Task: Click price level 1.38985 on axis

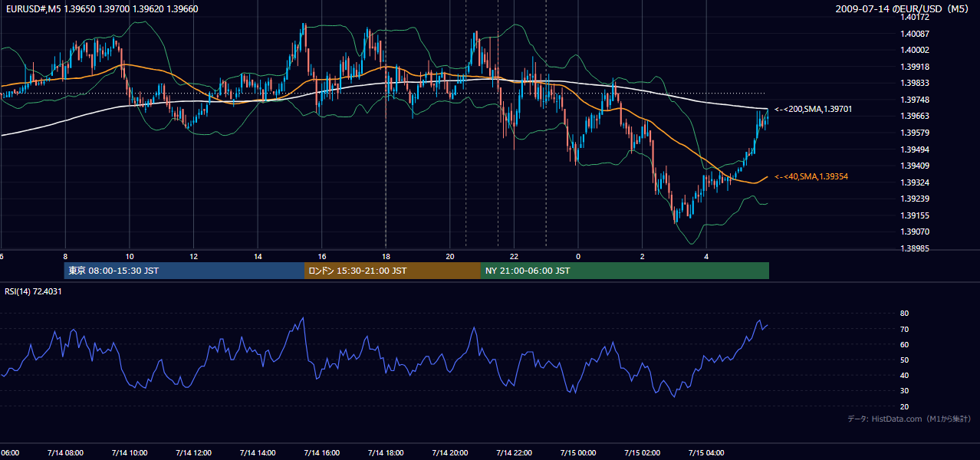Action: tap(916, 248)
